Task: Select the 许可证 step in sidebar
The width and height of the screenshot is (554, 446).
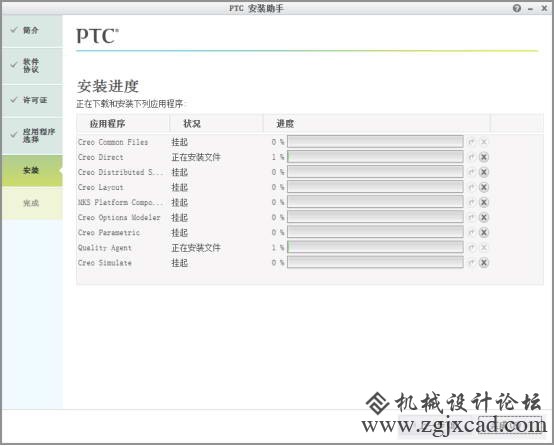Action: [32, 100]
